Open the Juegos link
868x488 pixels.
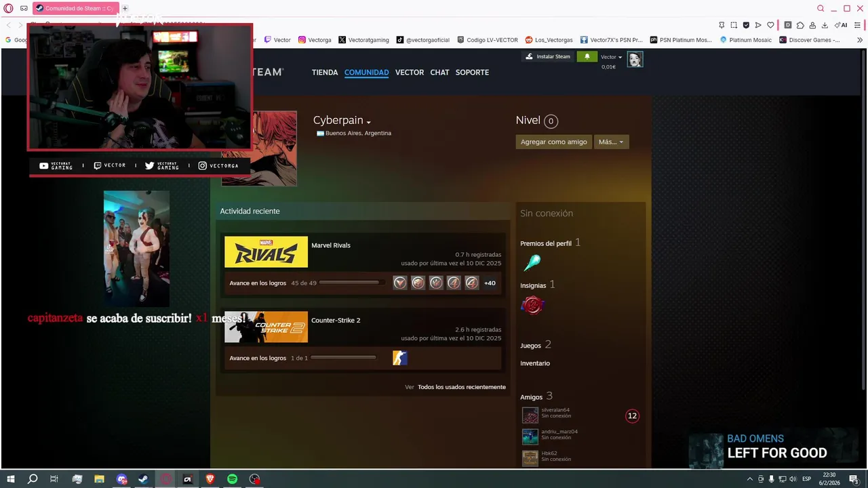pyautogui.click(x=530, y=346)
